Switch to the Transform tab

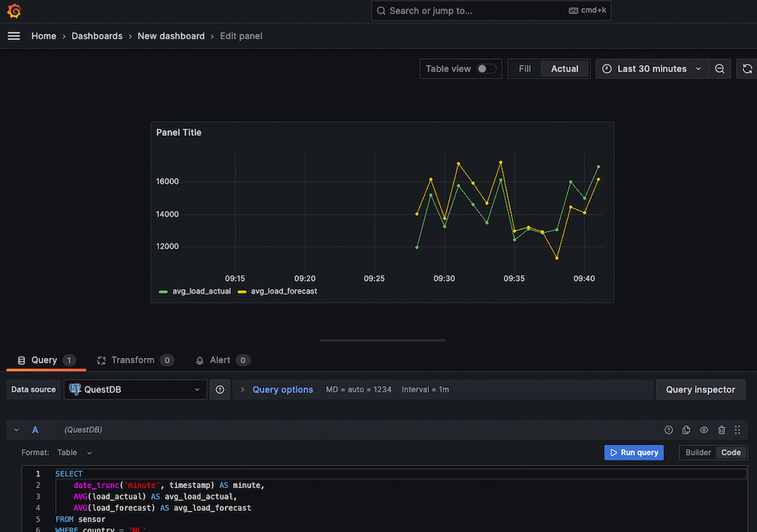[136, 360]
